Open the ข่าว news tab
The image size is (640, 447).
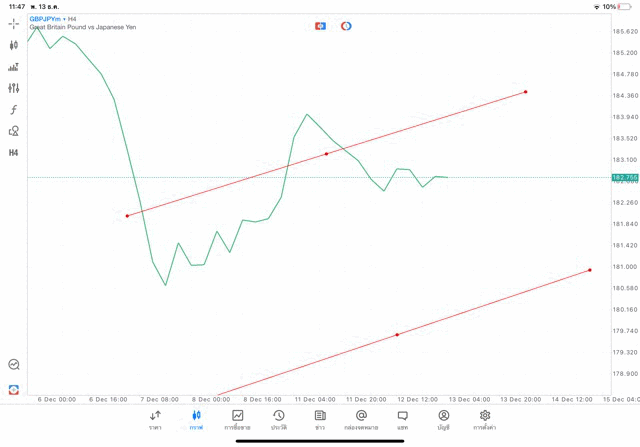tap(320, 420)
